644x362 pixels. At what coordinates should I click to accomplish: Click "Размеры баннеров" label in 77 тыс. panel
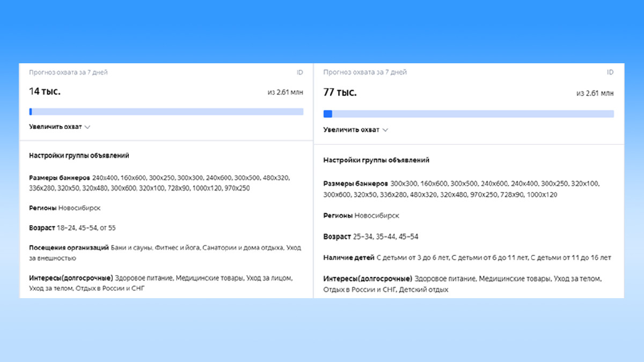(355, 183)
